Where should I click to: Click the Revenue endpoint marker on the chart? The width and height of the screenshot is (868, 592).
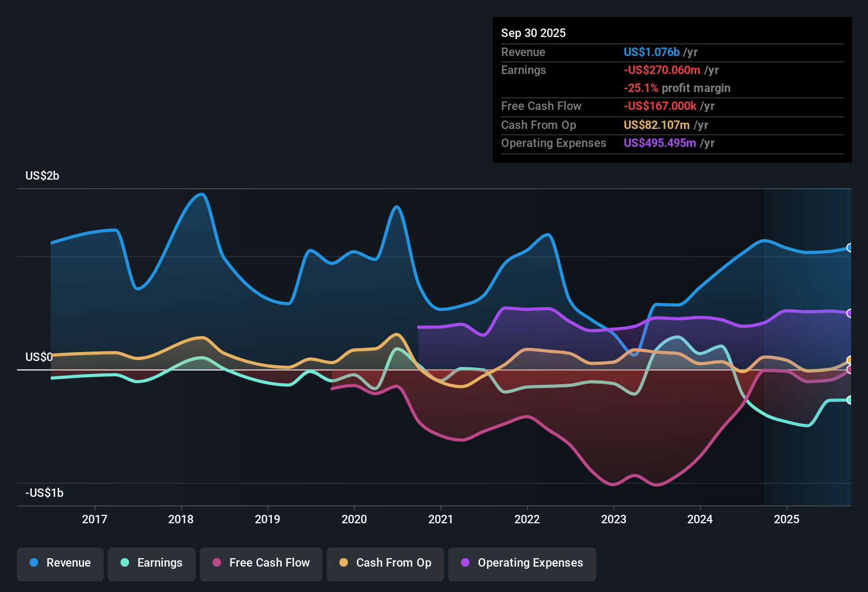tap(850, 247)
